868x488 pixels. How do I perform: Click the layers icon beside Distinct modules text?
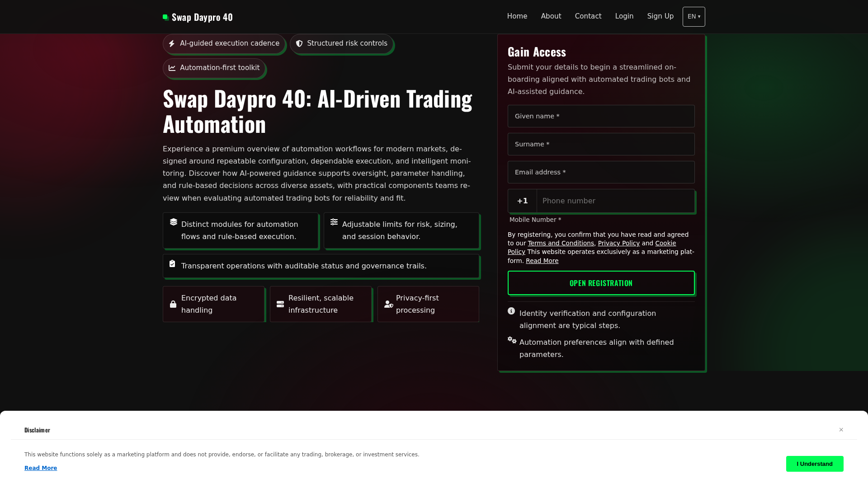tap(174, 221)
